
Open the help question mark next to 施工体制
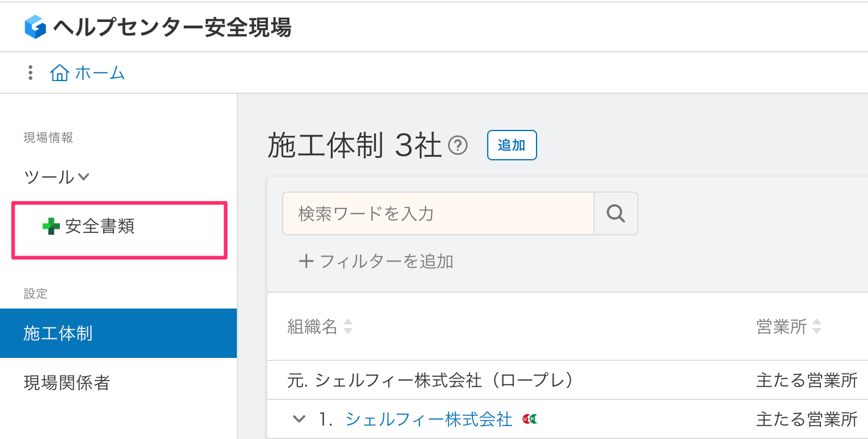pos(458,146)
